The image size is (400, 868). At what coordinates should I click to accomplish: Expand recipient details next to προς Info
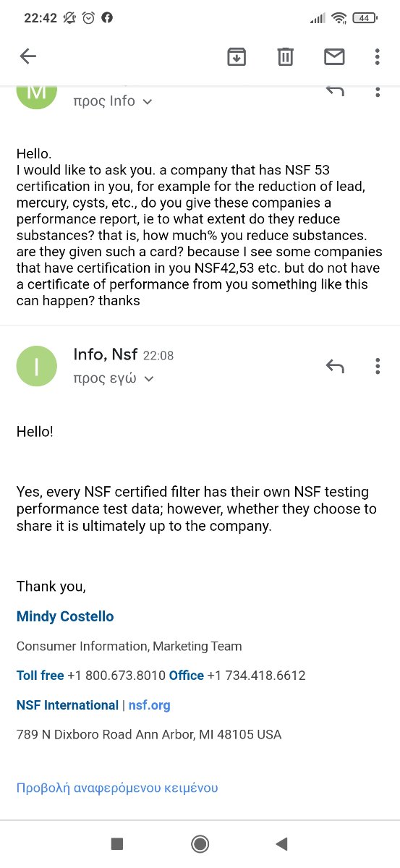click(148, 102)
